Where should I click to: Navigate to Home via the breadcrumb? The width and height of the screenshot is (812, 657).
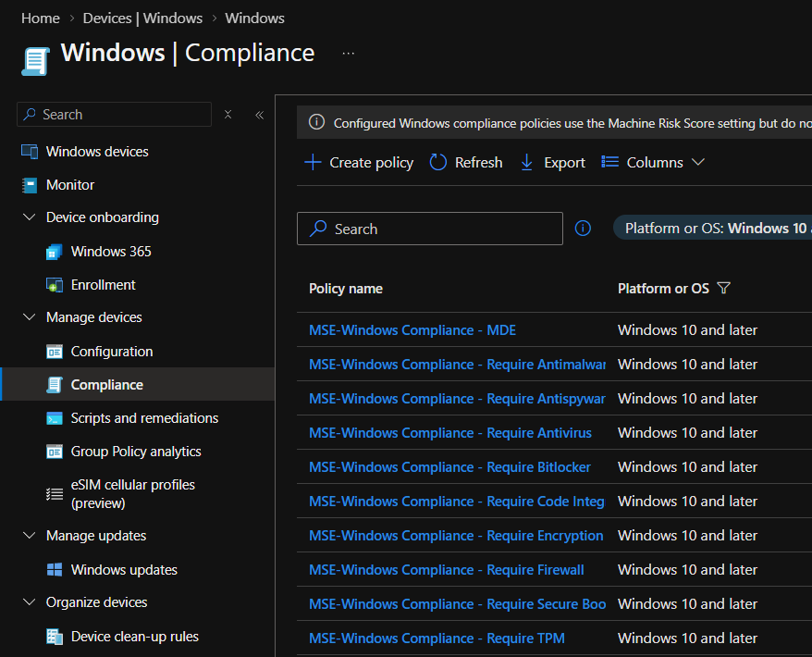pos(40,17)
